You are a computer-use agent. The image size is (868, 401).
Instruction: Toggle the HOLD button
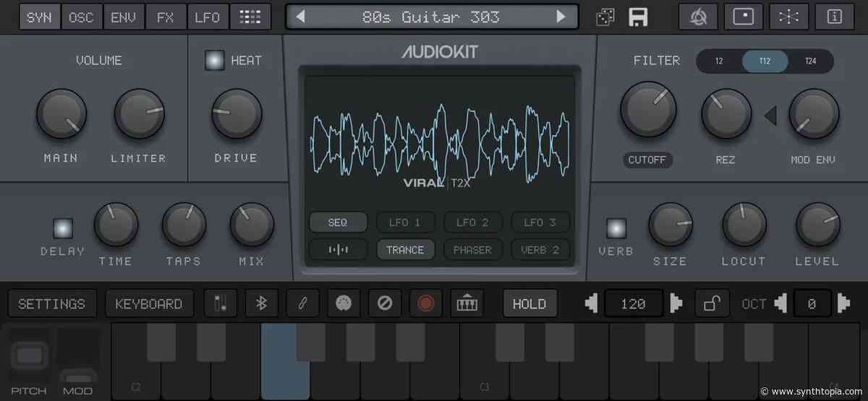[x=529, y=304]
